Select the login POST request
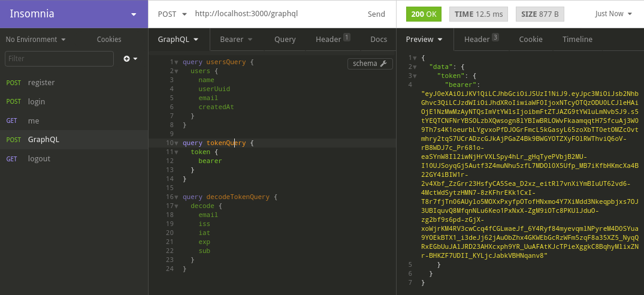The image size is (644, 295). click(74, 101)
